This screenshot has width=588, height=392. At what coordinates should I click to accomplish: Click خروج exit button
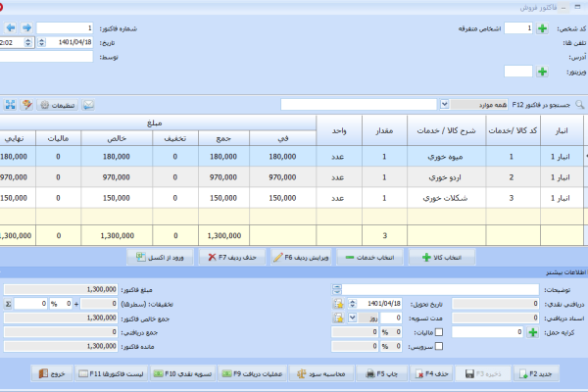[x=52, y=373]
